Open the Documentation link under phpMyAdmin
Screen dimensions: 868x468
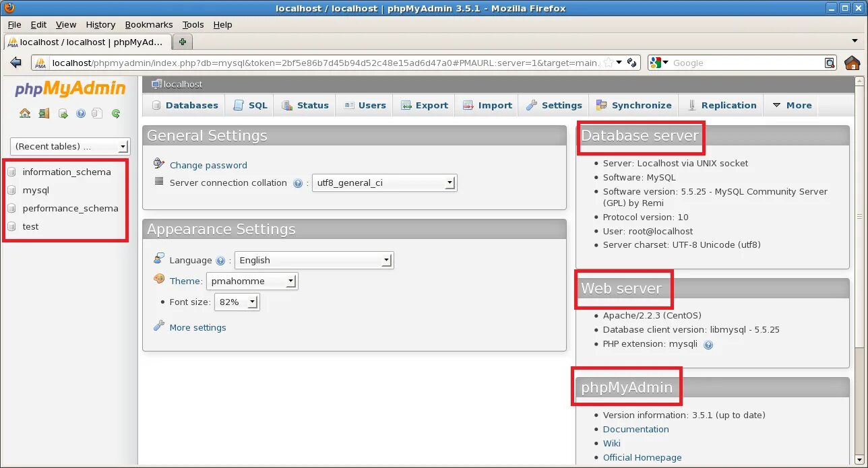[636, 429]
